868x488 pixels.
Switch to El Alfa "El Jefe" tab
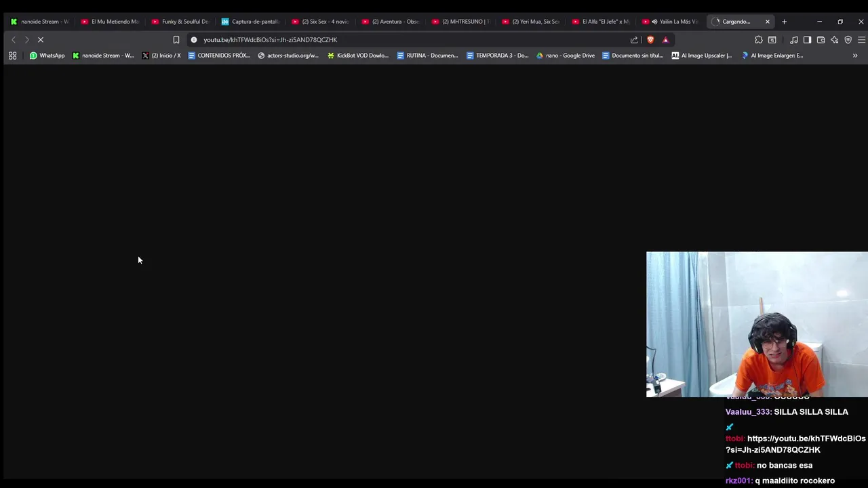601,22
